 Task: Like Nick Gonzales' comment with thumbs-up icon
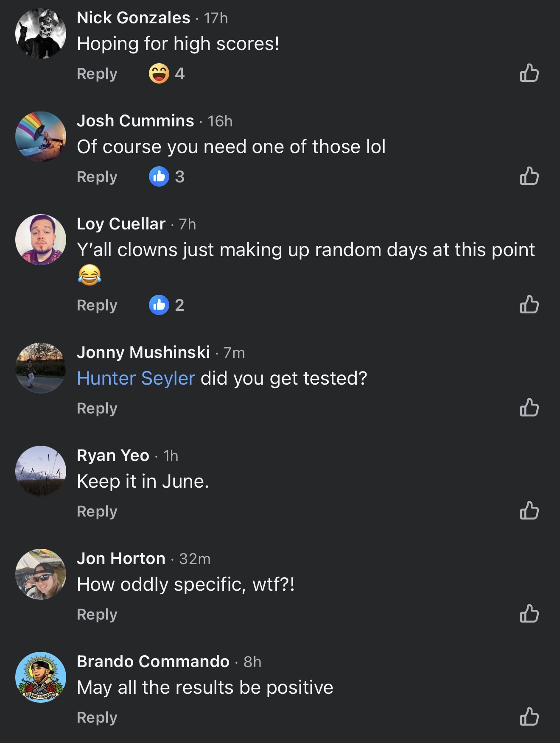click(529, 73)
